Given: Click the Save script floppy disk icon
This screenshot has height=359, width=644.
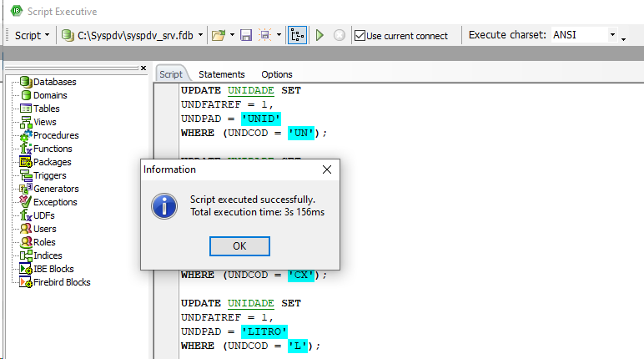Looking at the screenshot, I should click(x=246, y=35).
